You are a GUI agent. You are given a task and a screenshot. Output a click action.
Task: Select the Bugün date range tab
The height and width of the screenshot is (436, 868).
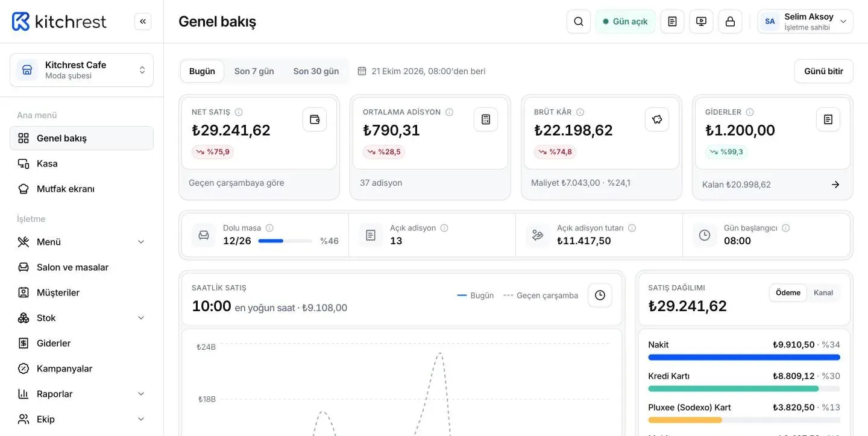point(202,71)
